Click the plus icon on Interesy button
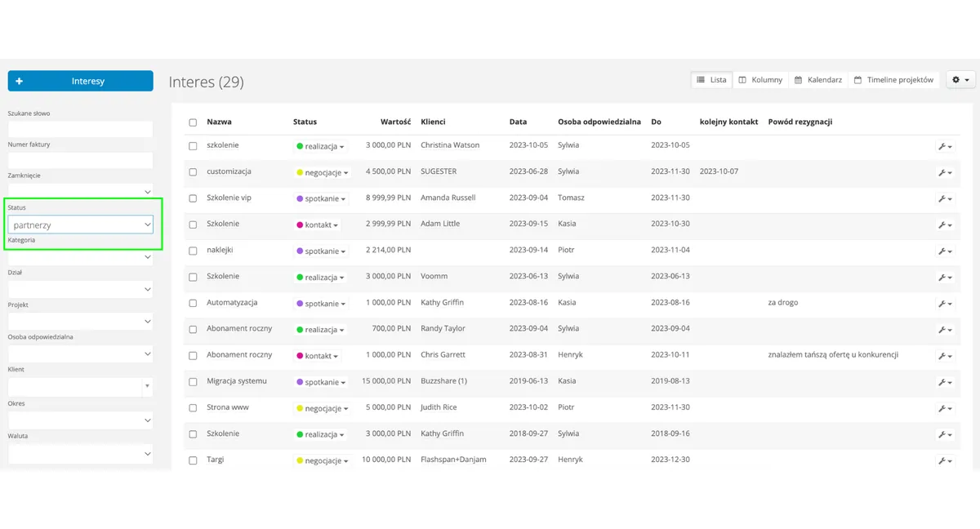This screenshot has width=980, height=529. (20, 81)
